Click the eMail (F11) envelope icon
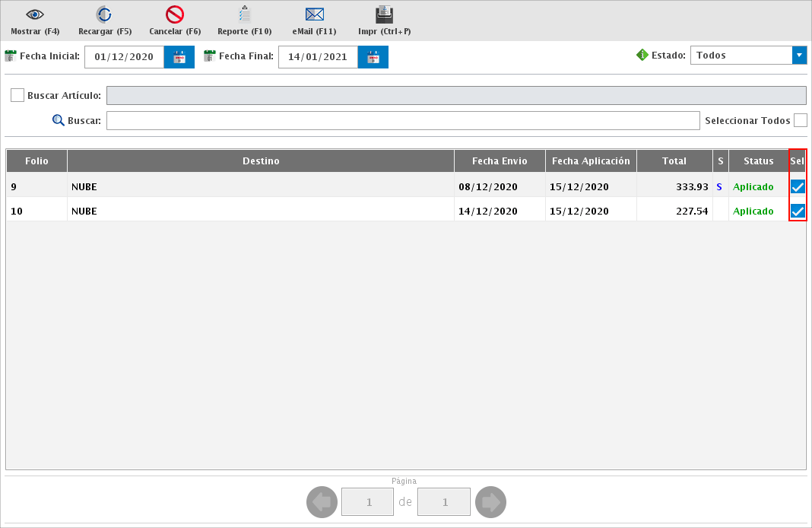This screenshot has width=812, height=528. point(314,14)
